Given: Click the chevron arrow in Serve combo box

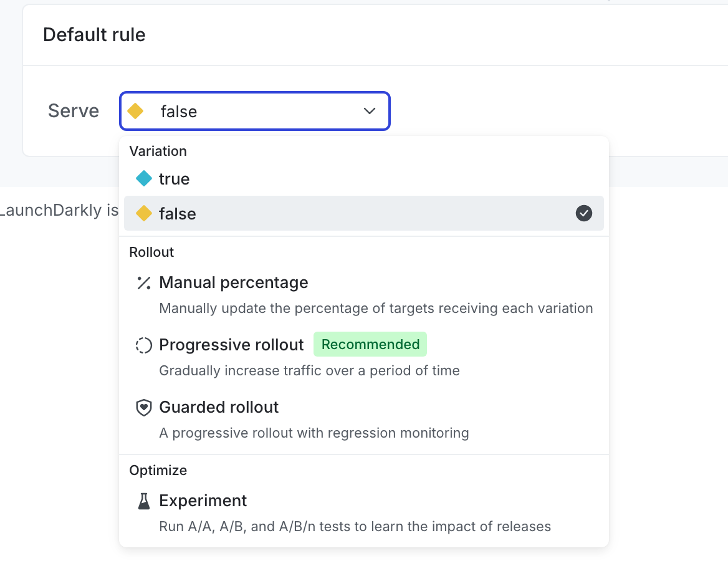Looking at the screenshot, I should pos(370,111).
